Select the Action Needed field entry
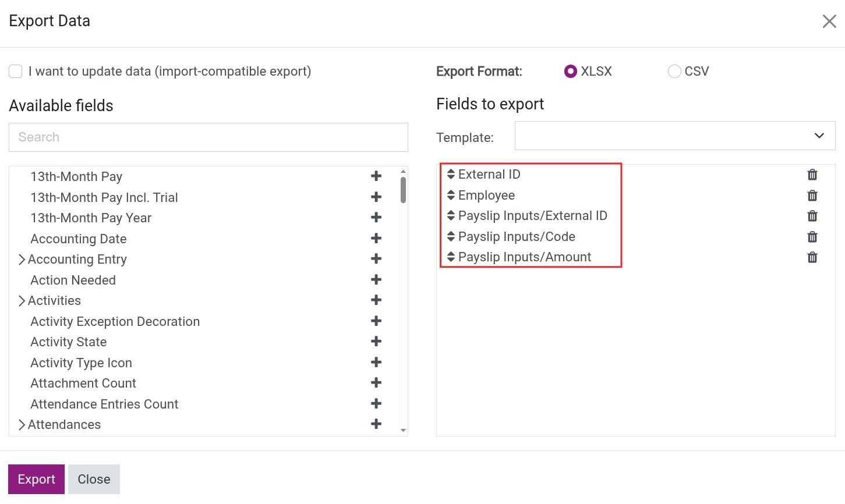Image resolution: width=845 pixels, height=504 pixels. [x=73, y=280]
